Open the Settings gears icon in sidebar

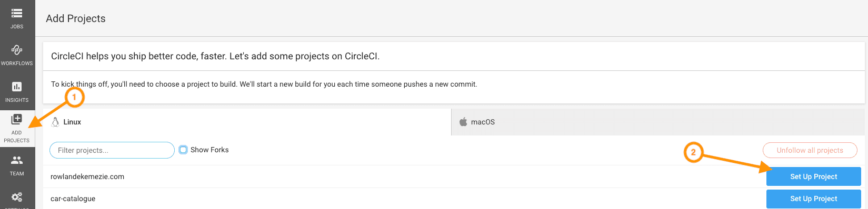coord(17,197)
